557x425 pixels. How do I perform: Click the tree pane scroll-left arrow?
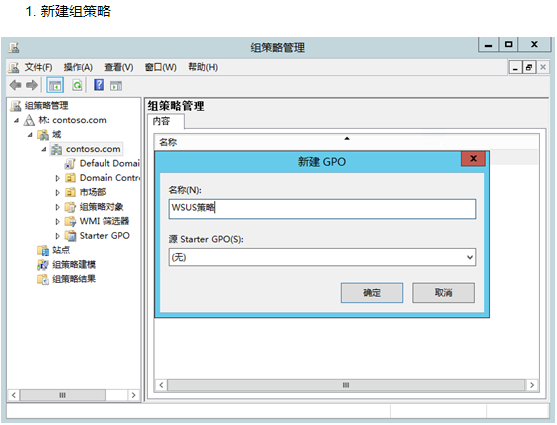[13, 395]
